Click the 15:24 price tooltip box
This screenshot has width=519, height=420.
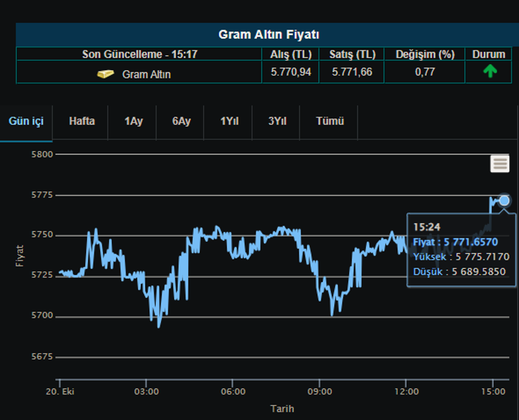click(461, 249)
